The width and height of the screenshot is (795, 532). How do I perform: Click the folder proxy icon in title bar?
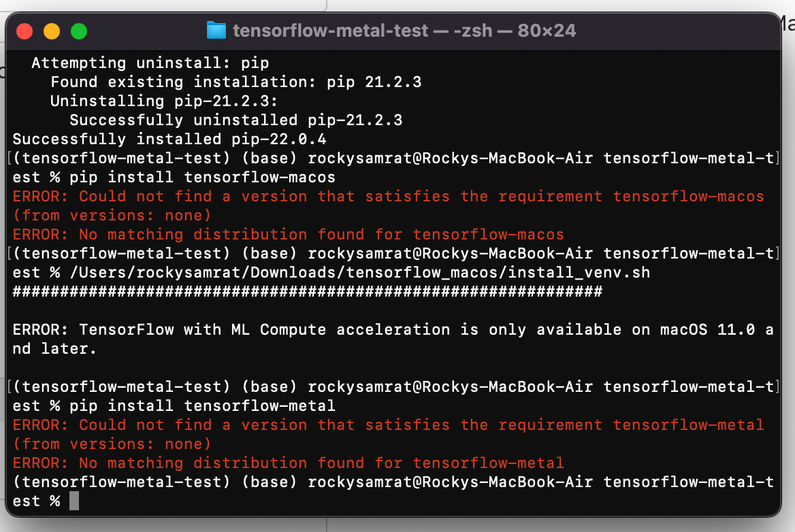click(216, 31)
